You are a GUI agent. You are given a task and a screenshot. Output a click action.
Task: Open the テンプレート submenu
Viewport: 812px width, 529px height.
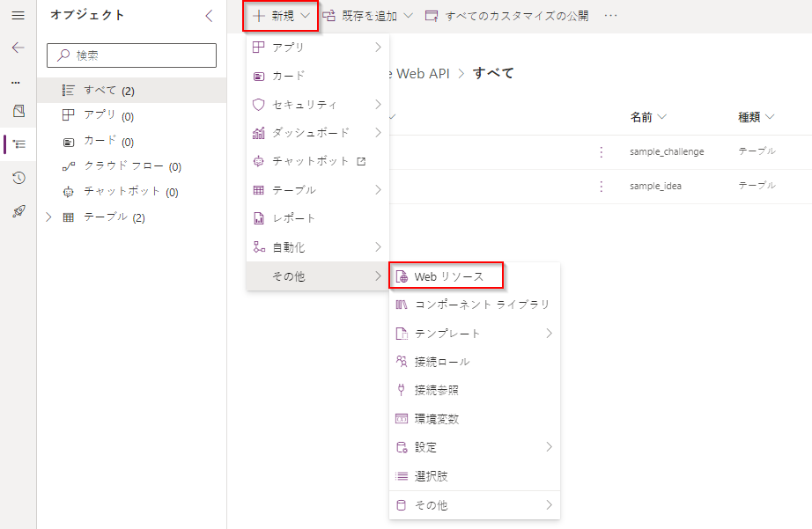[x=475, y=334]
